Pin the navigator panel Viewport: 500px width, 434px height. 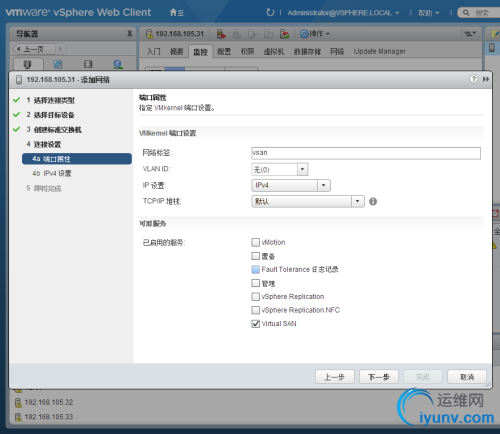click(x=130, y=34)
